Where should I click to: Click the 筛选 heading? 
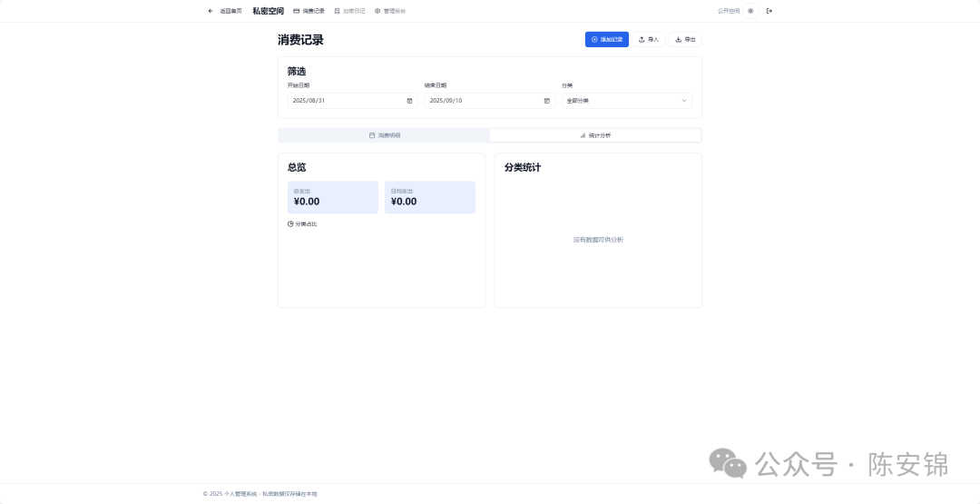(x=297, y=71)
